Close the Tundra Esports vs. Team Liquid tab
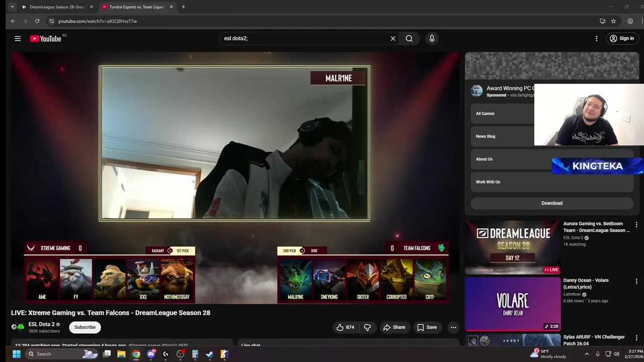644x362 pixels. pyautogui.click(x=172, y=7)
